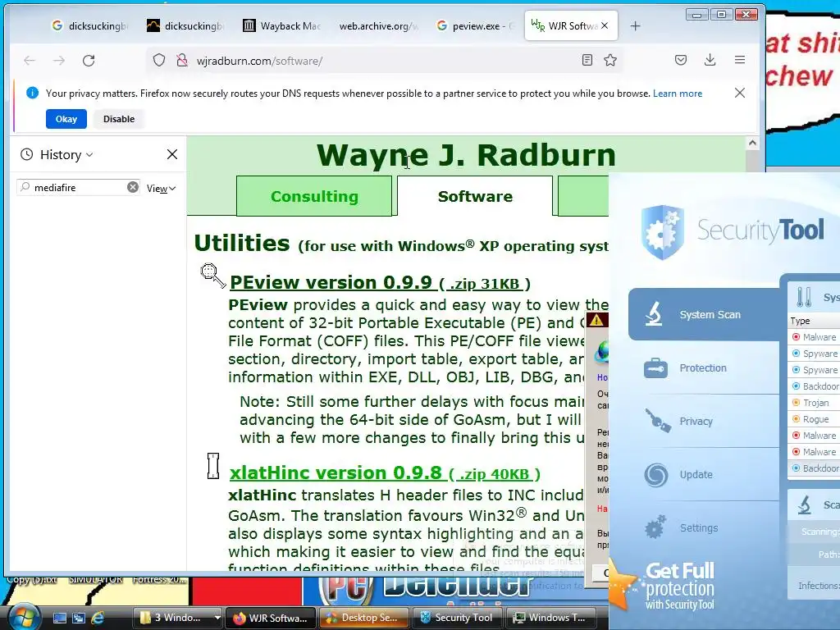Screen dimensions: 840x630
Task: Click the insecure connection padlock icon
Action: coord(182,60)
